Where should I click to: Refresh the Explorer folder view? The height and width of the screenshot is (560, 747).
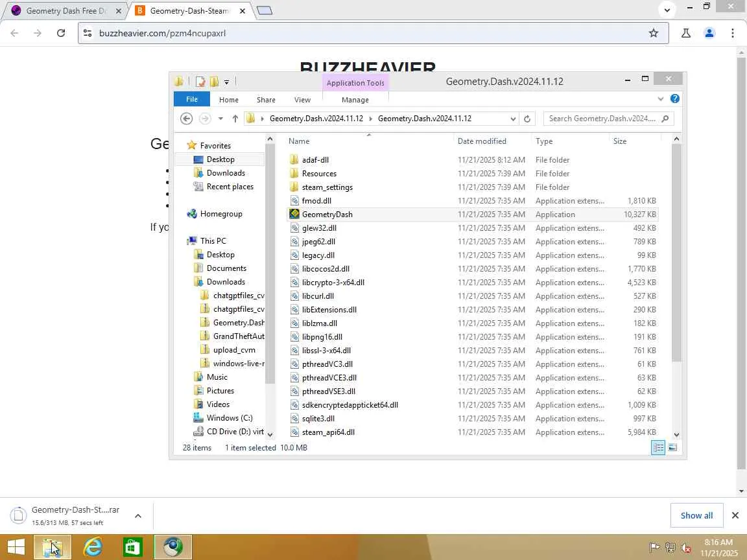pyautogui.click(x=527, y=119)
